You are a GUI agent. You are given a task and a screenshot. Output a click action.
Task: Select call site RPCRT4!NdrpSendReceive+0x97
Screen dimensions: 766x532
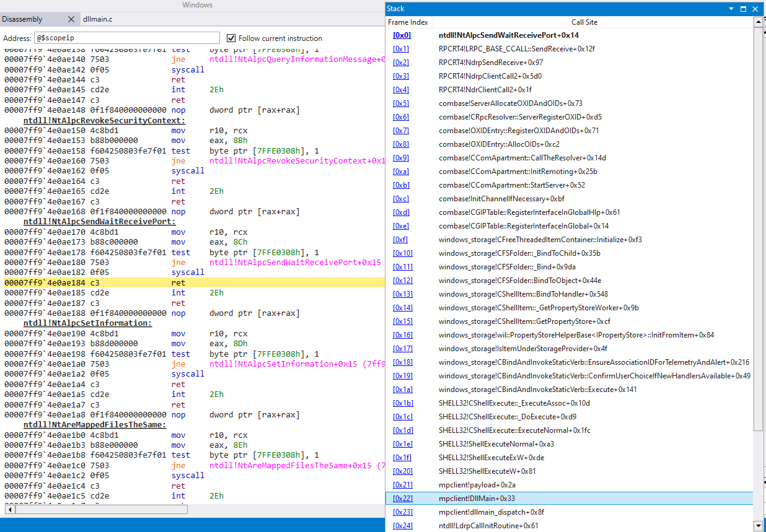tap(491, 63)
